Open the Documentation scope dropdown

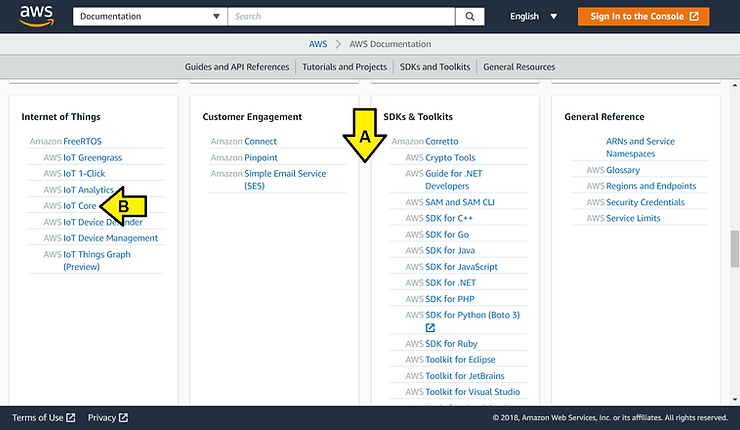150,17
